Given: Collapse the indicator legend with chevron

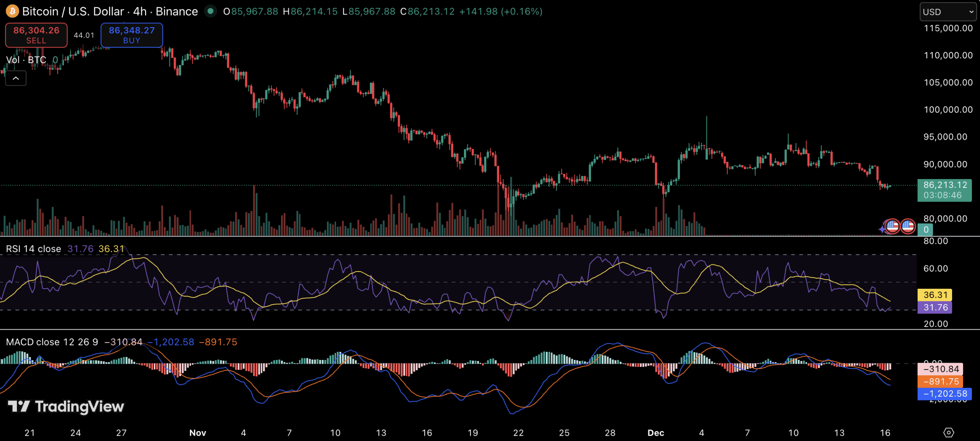Looking at the screenshot, I should pyautogui.click(x=16, y=78).
